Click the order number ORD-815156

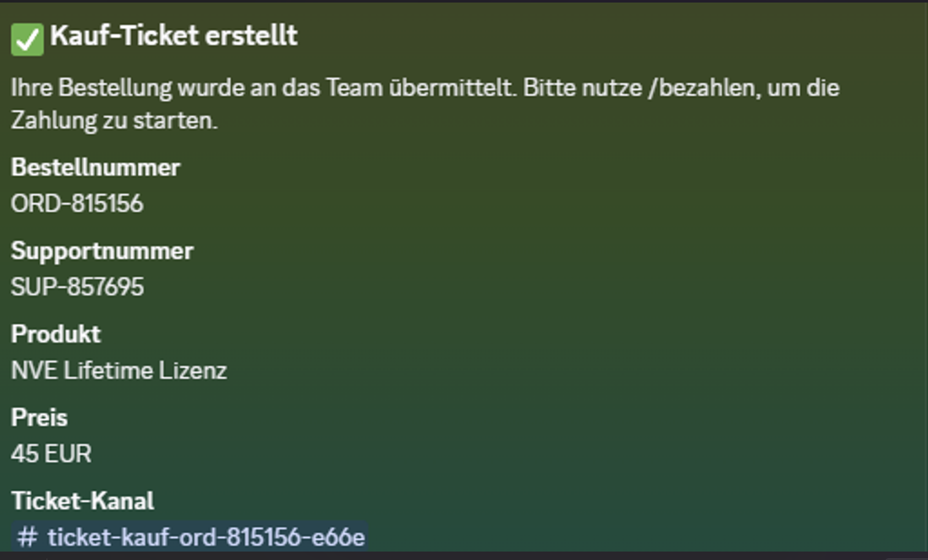point(77,204)
